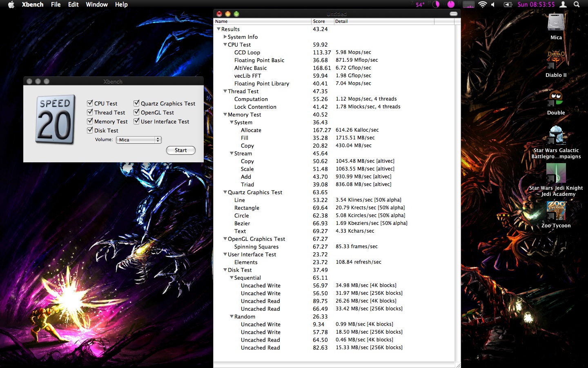The height and width of the screenshot is (368, 588).
Task: Open the Apple menu logo
Action: (x=11, y=4)
